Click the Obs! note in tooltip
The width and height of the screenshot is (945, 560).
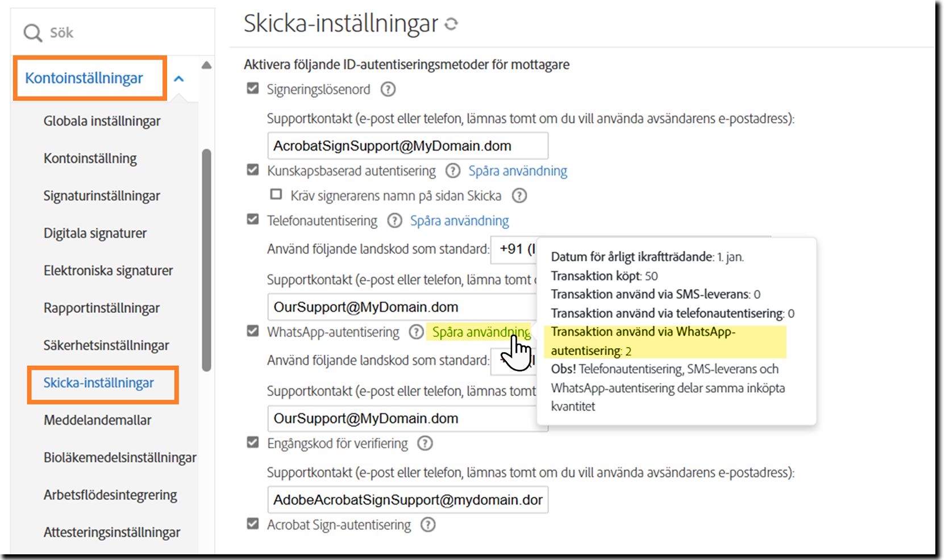(668, 388)
